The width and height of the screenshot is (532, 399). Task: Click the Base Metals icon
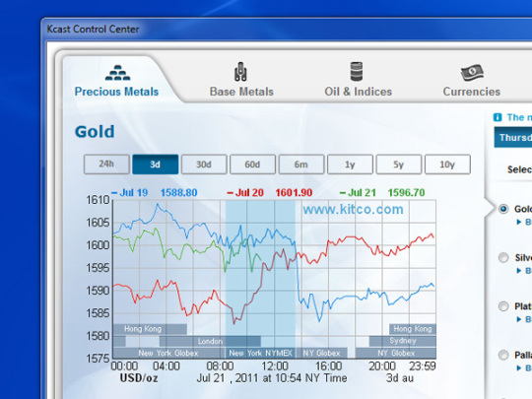tap(240, 72)
